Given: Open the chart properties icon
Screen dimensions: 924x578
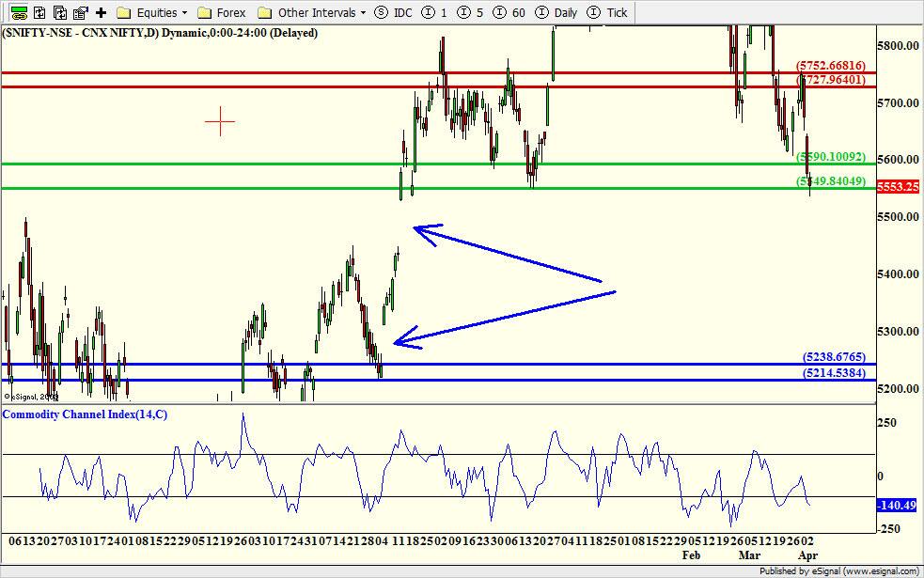Looking at the screenshot, I should (80, 13).
